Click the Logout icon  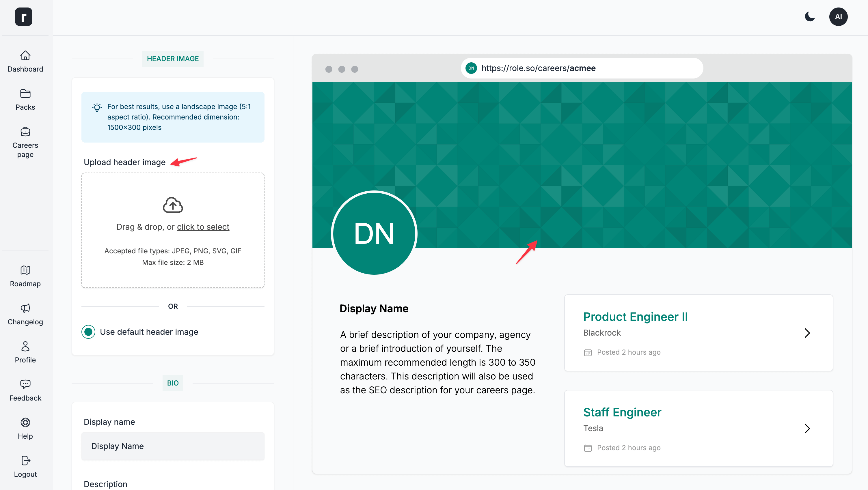point(25,460)
